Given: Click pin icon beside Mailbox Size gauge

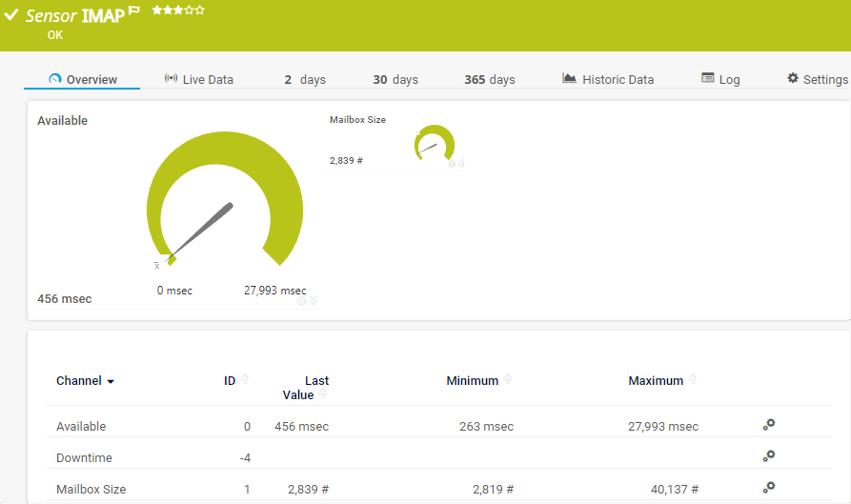Looking at the screenshot, I should pos(461,164).
